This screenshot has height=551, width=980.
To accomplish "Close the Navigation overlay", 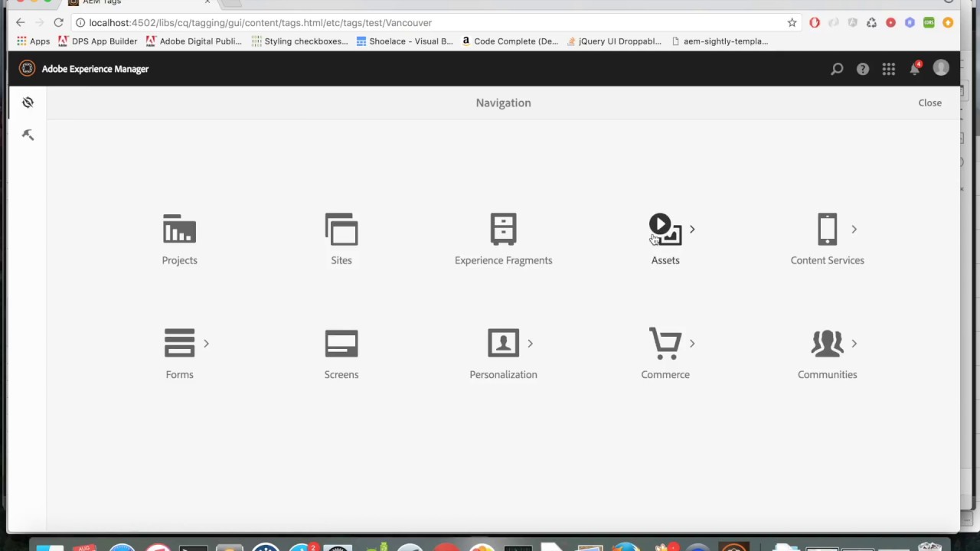I will click(x=929, y=103).
